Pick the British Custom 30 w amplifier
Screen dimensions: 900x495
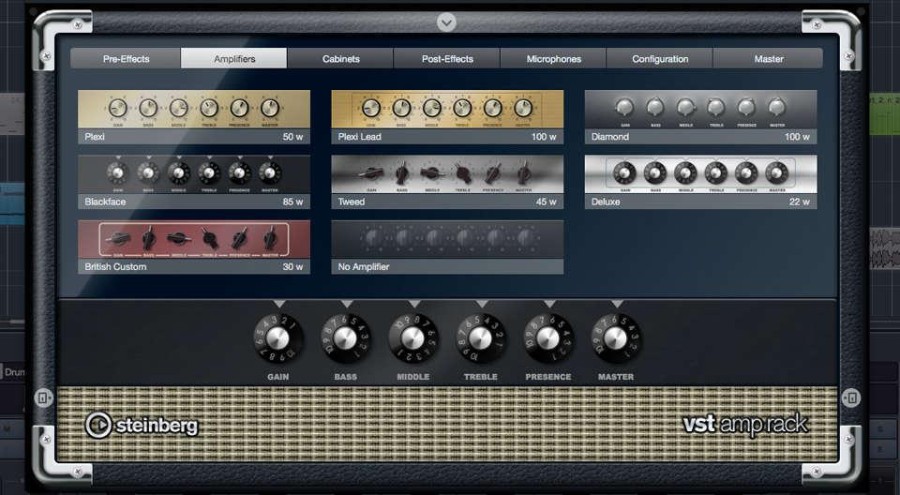pos(194,247)
